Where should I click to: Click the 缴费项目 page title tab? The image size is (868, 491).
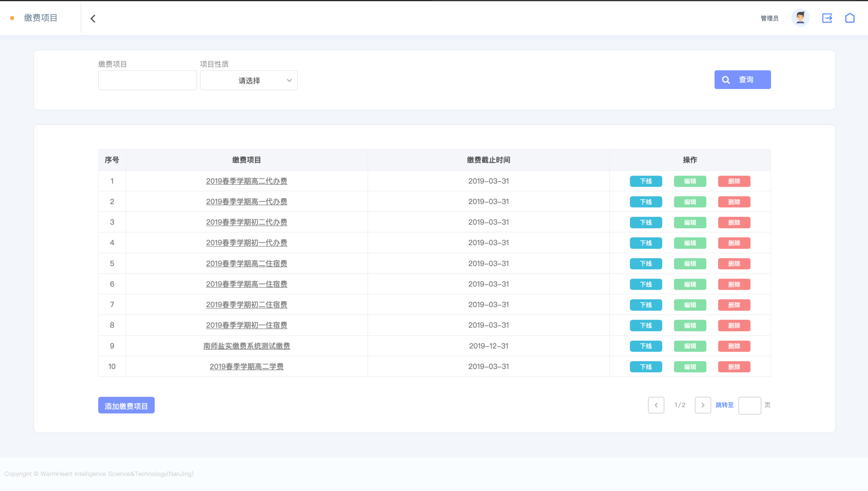pyautogui.click(x=40, y=18)
